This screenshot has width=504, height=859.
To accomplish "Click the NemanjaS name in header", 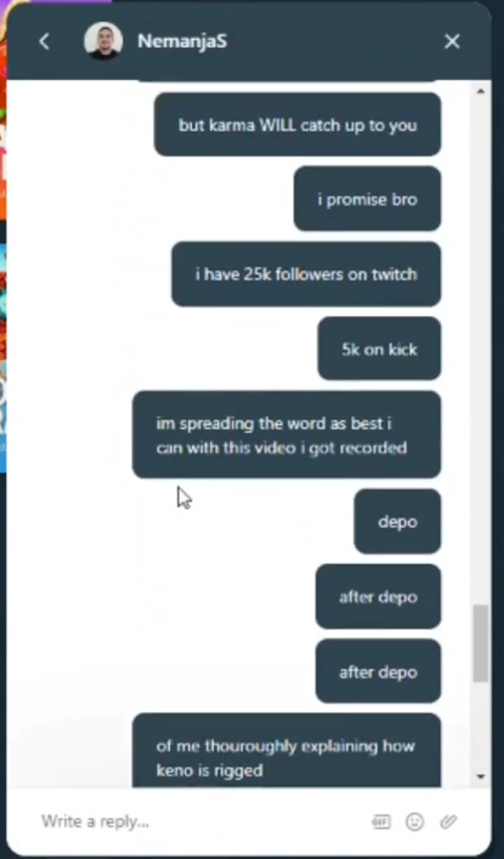I will [x=182, y=41].
